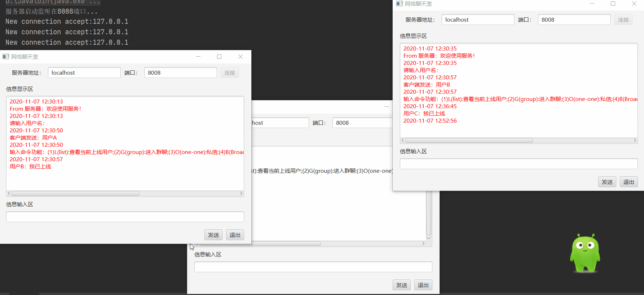Click the message input box in the left window
The width and height of the screenshot is (644, 295).
[125, 217]
